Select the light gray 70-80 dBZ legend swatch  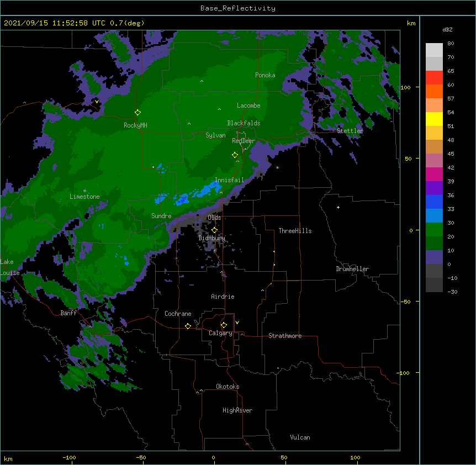[x=434, y=50]
